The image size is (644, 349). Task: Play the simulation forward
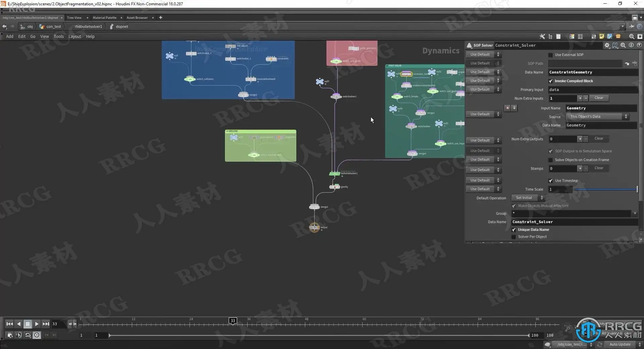click(37, 324)
